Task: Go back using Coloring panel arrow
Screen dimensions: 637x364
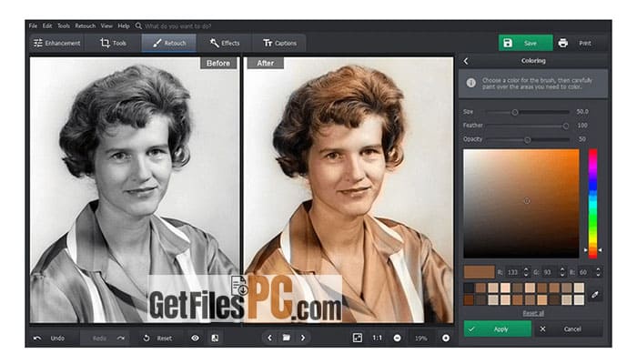Action: (x=466, y=61)
